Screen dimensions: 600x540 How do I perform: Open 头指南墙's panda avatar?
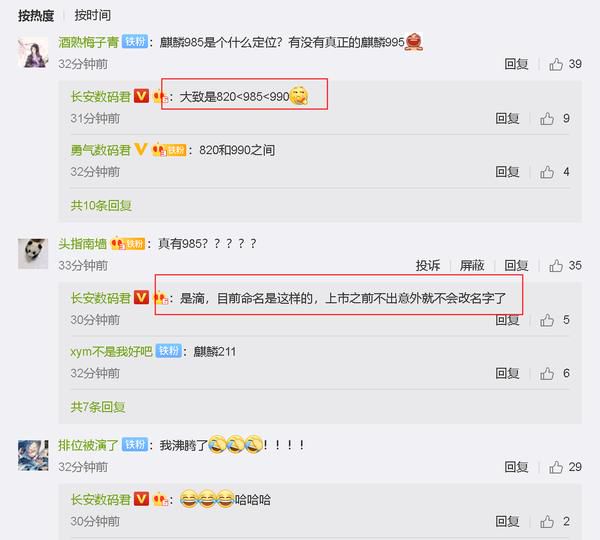point(33,253)
